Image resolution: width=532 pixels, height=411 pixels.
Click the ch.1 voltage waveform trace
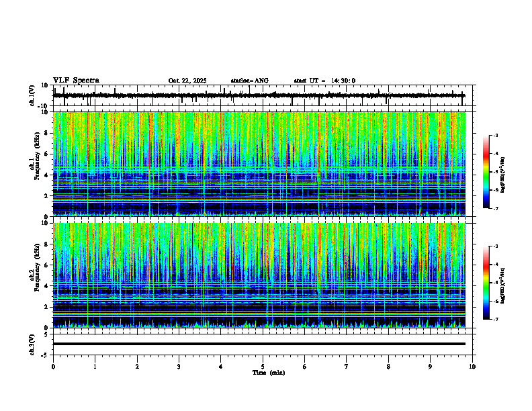259,95
